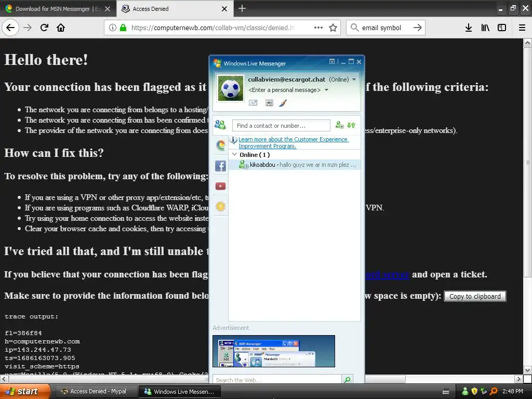Open the Facebook tab in Messenger
Viewport: 532px width, 399px height.
[x=220, y=166]
